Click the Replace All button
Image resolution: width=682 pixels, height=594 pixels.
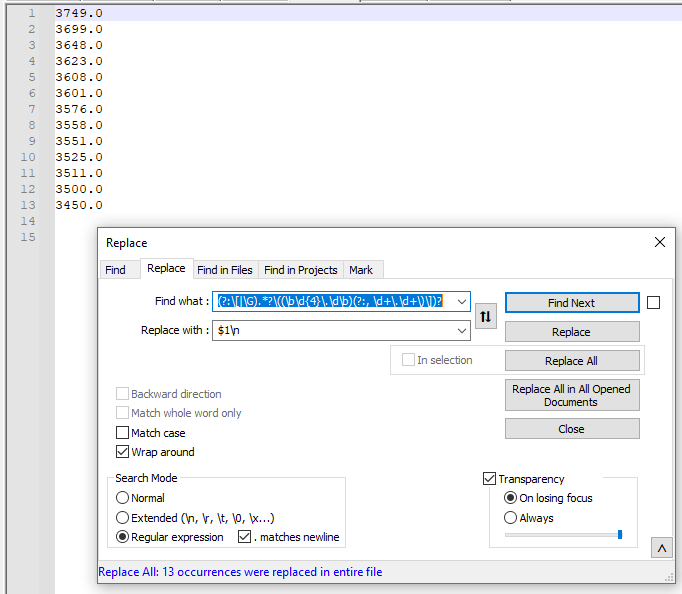(x=572, y=361)
